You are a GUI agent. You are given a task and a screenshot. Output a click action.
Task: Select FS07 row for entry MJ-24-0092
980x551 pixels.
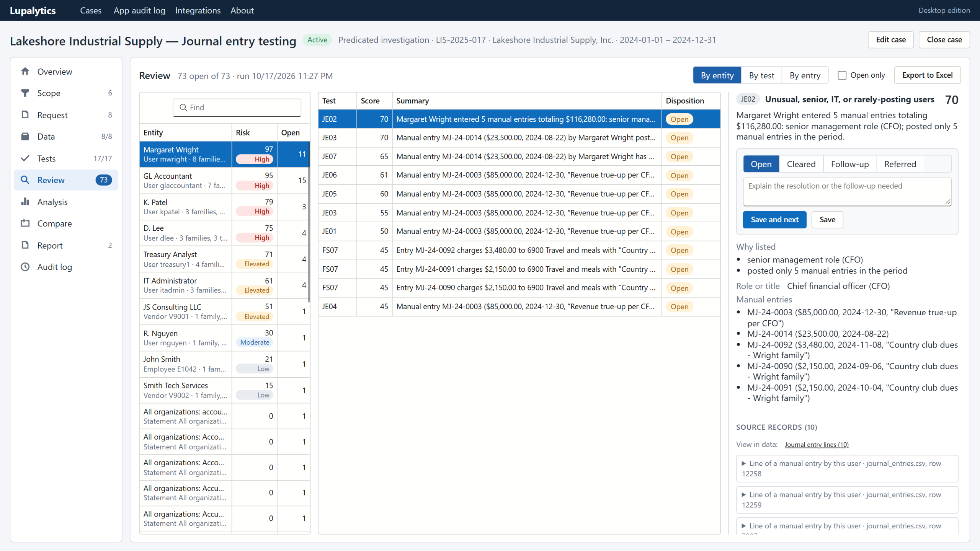click(519, 250)
